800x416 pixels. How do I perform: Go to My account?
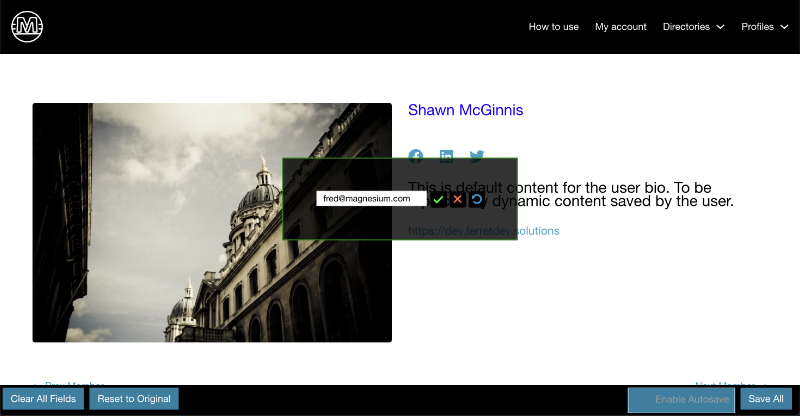[x=620, y=27]
